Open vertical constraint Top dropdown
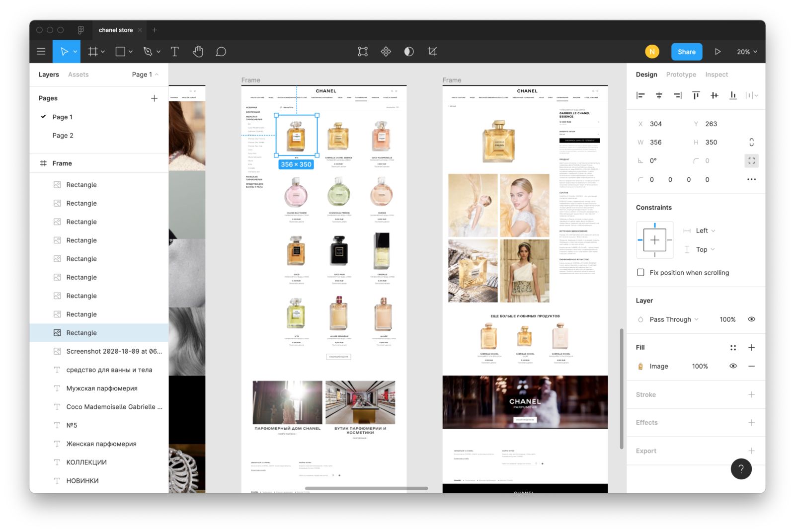 [x=705, y=249]
